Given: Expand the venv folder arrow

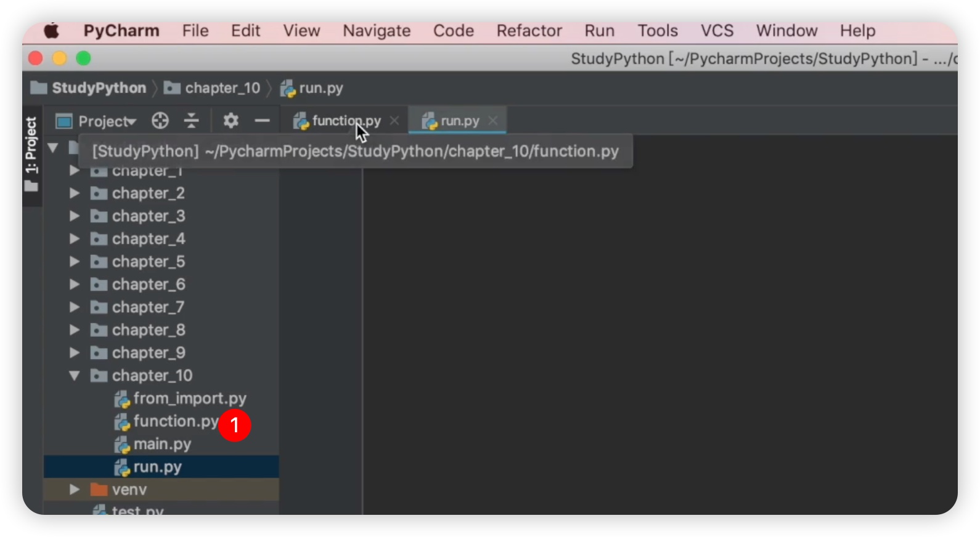Looking at the screenshot, I should pos(74,490).
